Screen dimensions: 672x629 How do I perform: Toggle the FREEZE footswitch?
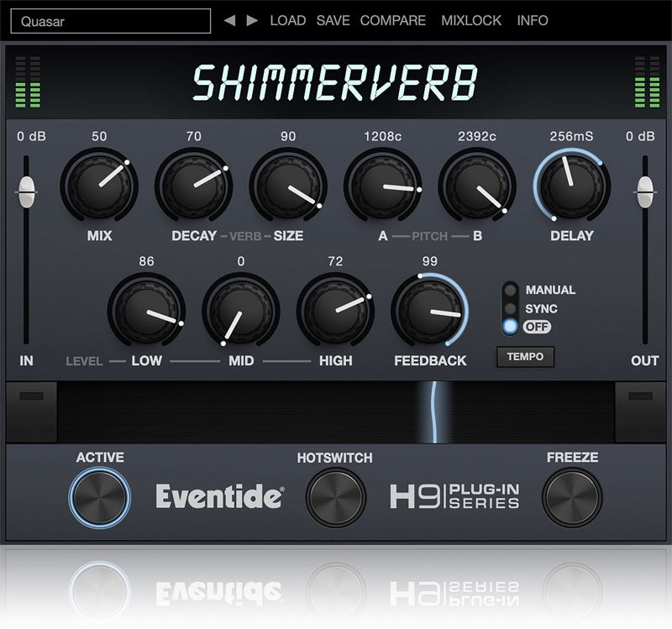(x=572, y=497)
